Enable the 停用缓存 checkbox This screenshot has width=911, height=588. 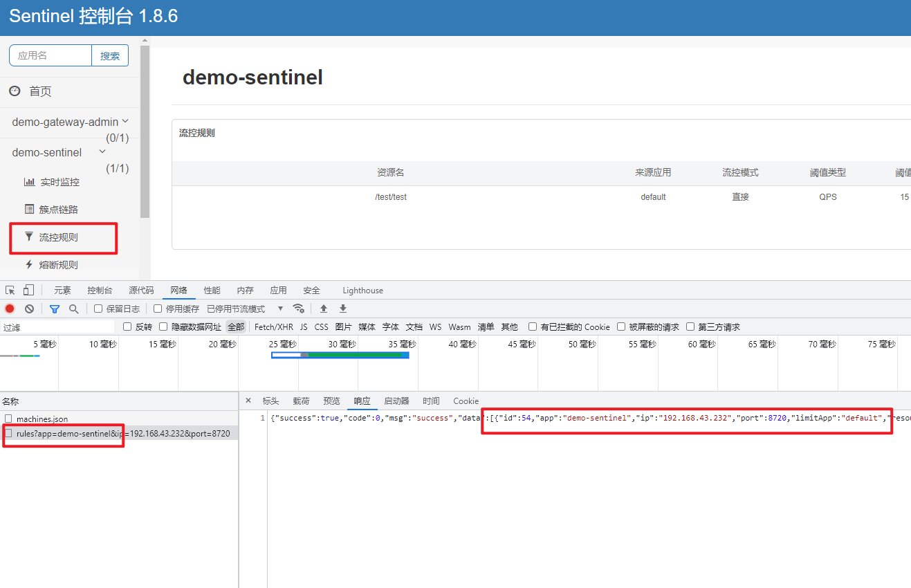click(158, 309)
